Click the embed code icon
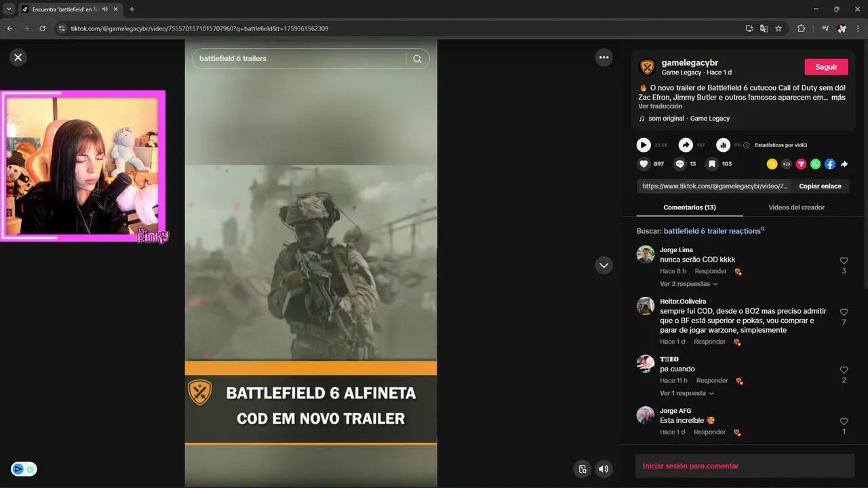 pos(787,164)
